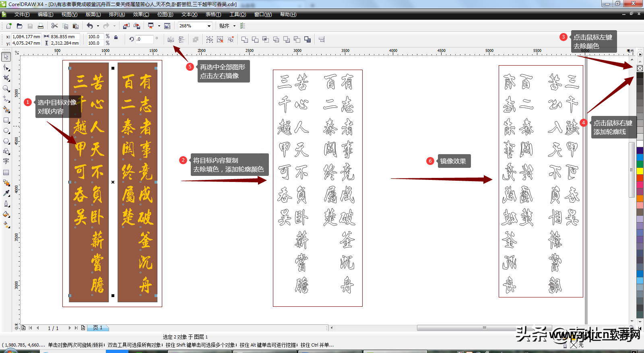Pick the Eyedropper tool

tap(6, 193)
